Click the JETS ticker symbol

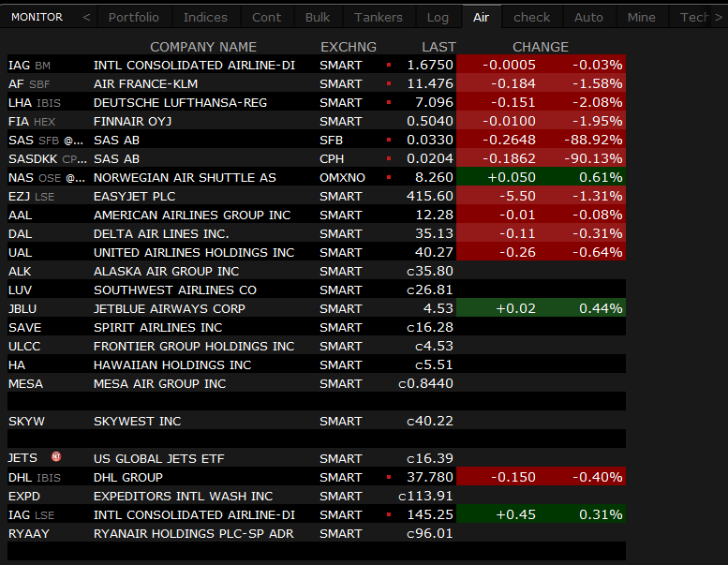(22, 459)
